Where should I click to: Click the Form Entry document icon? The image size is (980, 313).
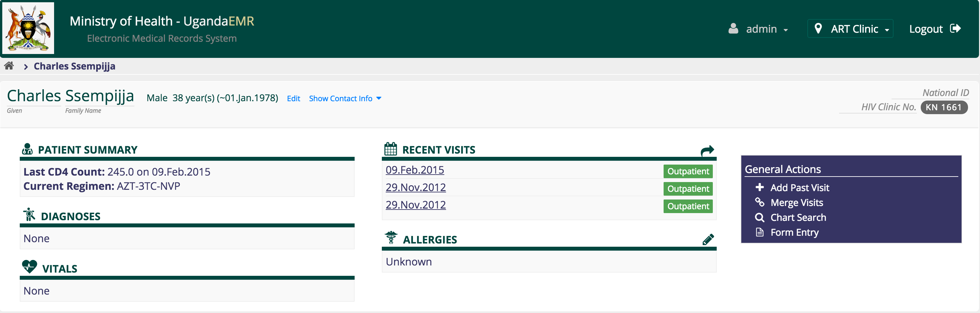point(760,232)
